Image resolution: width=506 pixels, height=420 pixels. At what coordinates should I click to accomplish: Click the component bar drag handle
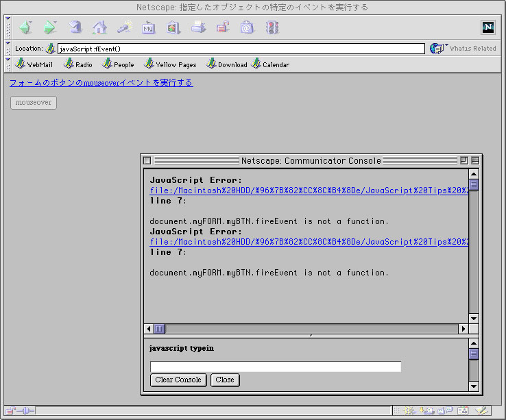coord(397,410)
